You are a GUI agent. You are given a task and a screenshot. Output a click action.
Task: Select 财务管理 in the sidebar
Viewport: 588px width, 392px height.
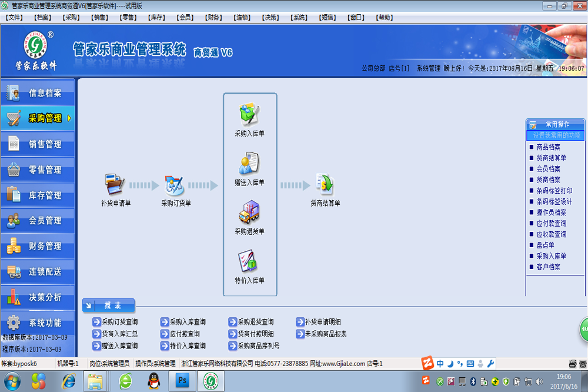point(38,246)
